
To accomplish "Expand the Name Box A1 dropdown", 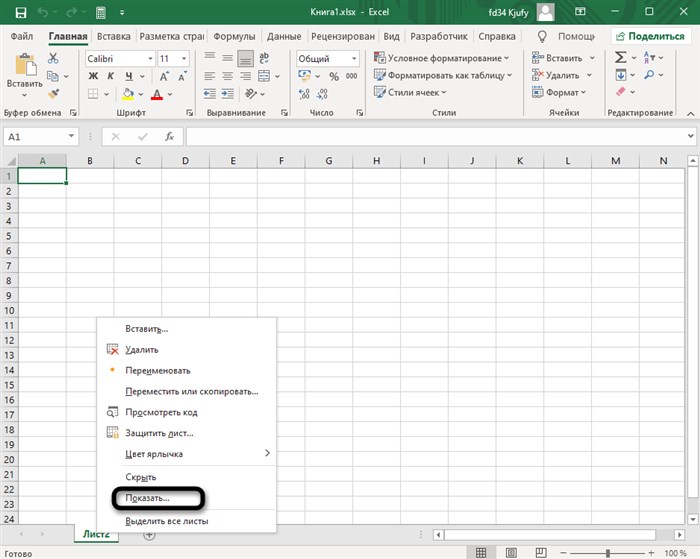I will [71, 136].
